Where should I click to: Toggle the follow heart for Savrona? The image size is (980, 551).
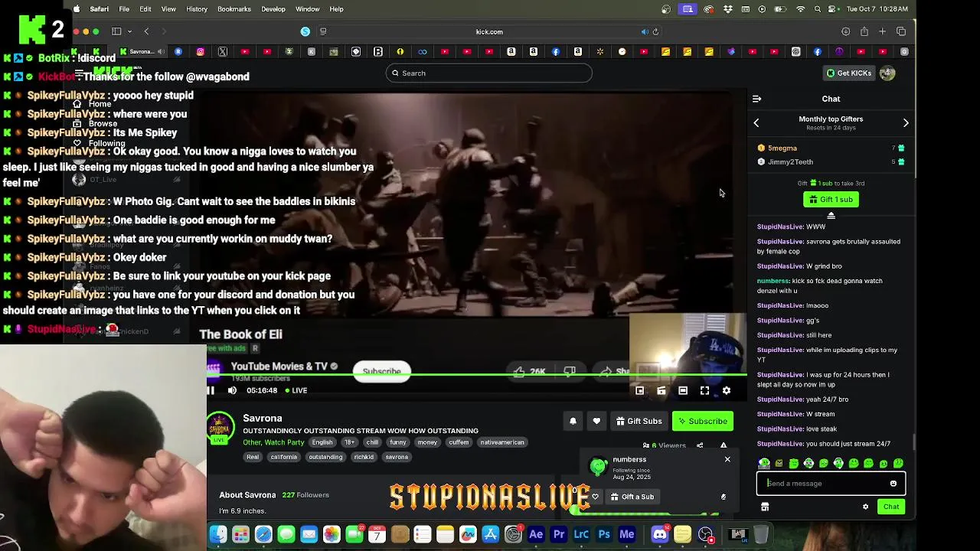[596, 421]
